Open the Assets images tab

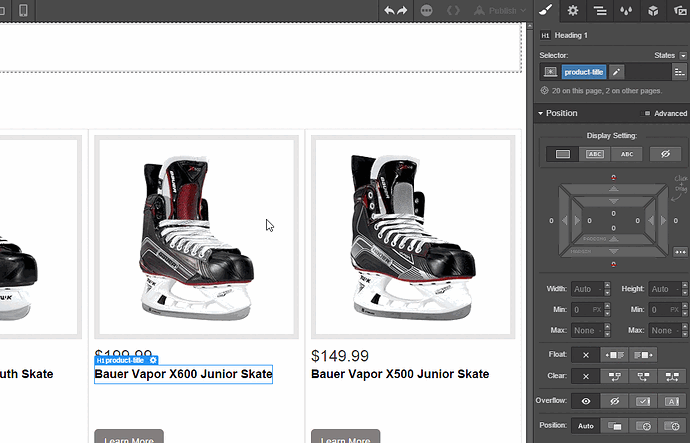pyautogui.click(x=679, y=10)
